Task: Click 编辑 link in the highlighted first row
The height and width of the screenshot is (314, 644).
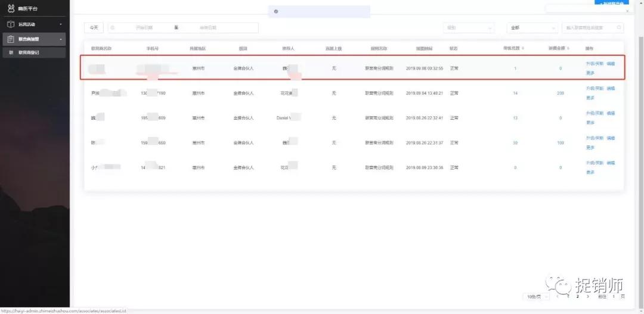Action: (x=611, y=63)
